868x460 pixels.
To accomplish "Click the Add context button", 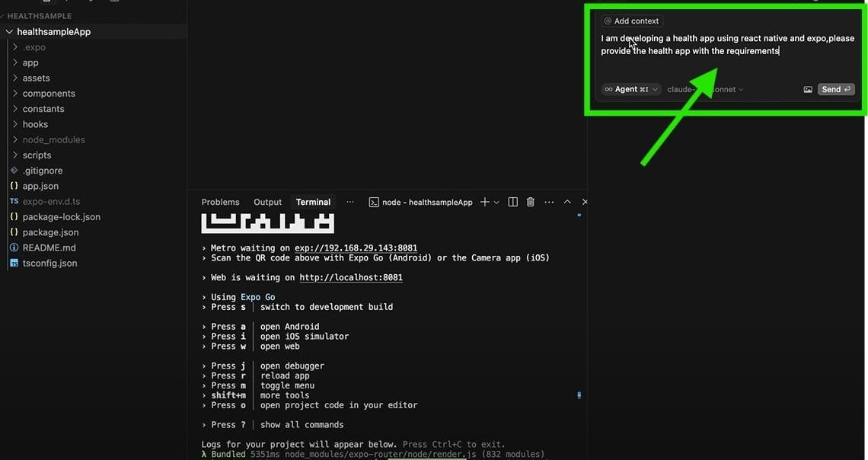I will [x=631, y=21].
